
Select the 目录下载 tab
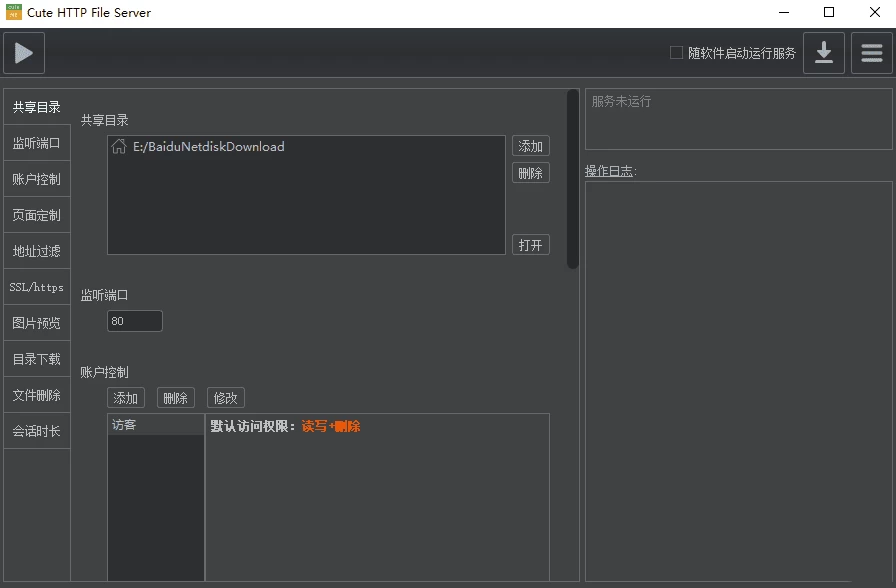coord(37,359)
